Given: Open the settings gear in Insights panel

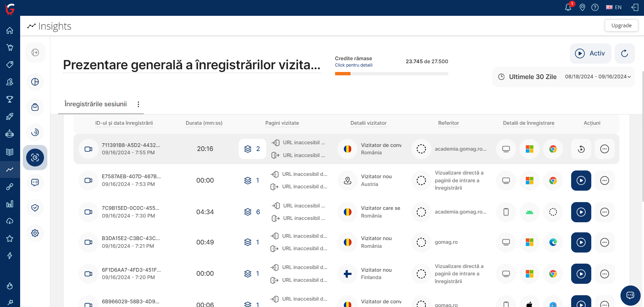Looking at the screenshot, I should click(35, 233).
